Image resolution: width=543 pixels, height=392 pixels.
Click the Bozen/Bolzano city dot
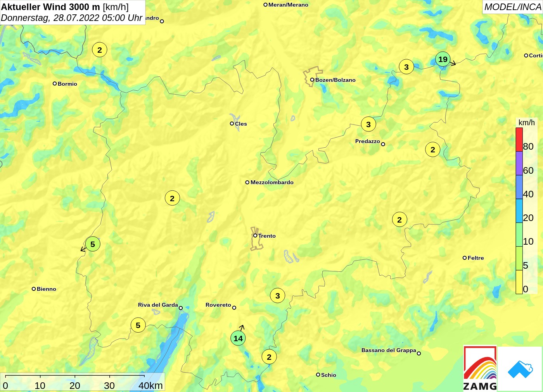pyautogui.click(x=312, y=80)
